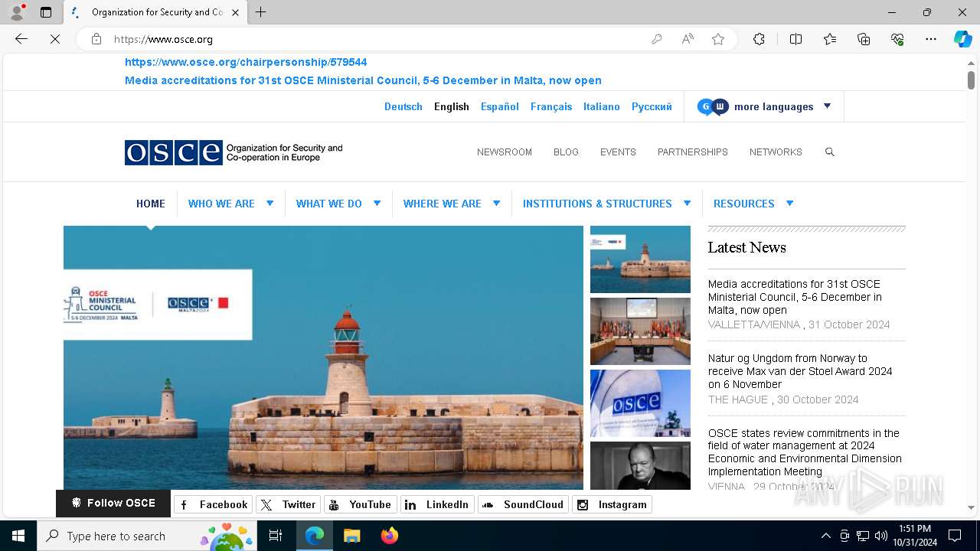Viewport: 980px width, 551px height.
Task: Click the Follow OSCE button
Action: coord(113,503)
